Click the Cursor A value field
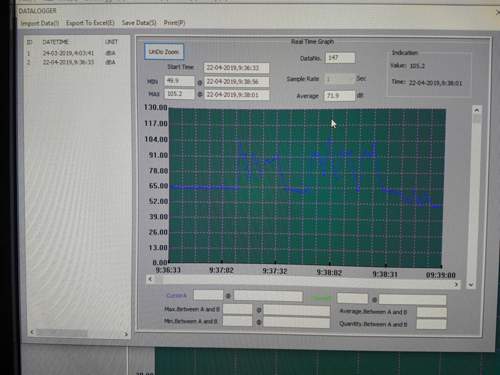Image resolution: width=500 pixels, height=375 pixels. 208,295
